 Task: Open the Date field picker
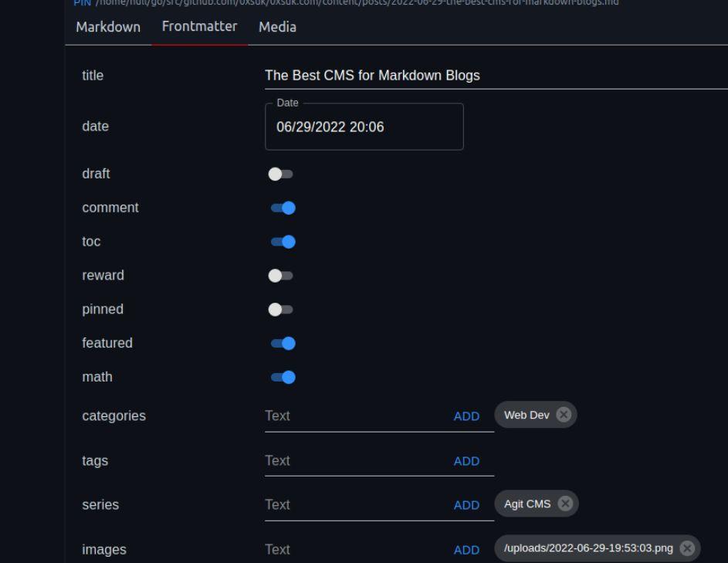click(x=364, y=127)
